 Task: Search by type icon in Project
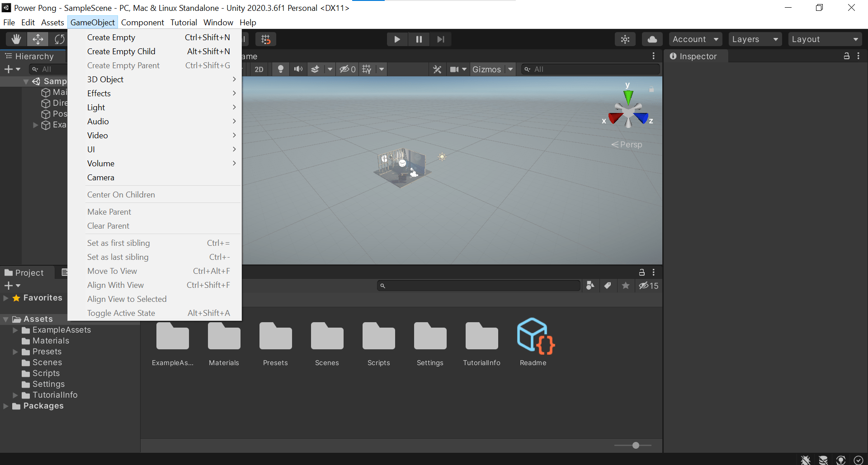590,286
